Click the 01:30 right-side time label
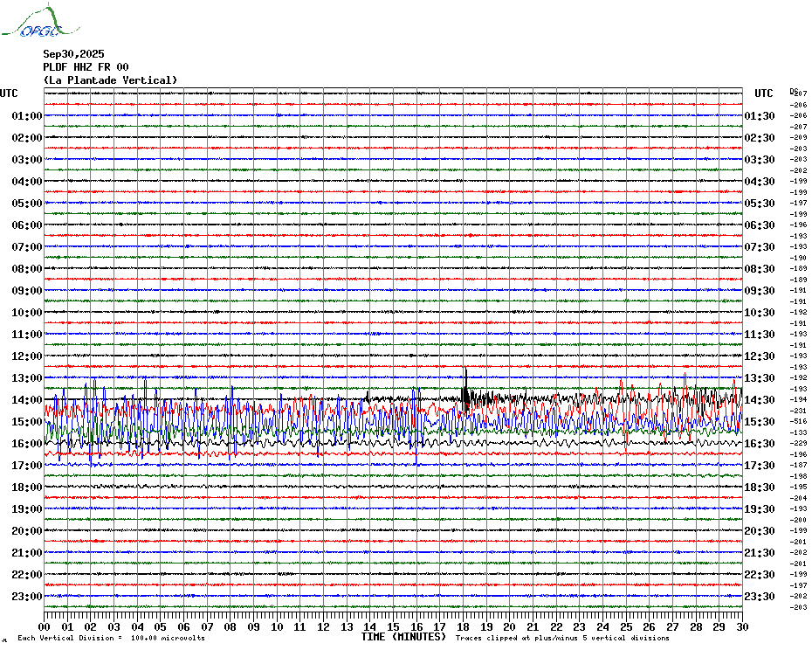The image size is (812, 650). click(x=760, y=115)
